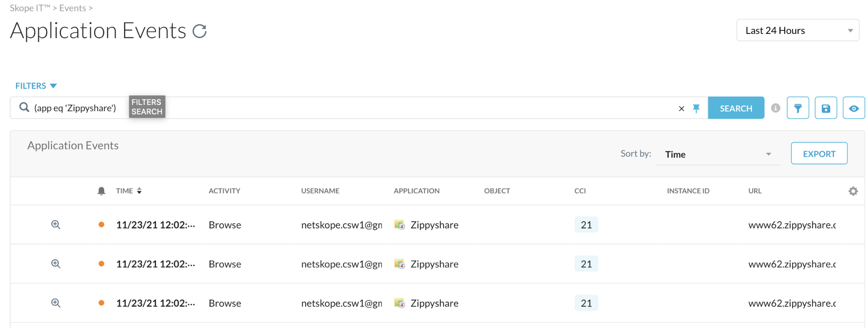
Task: Navigate to Events breadcrumb link
Action: point(72,8)
